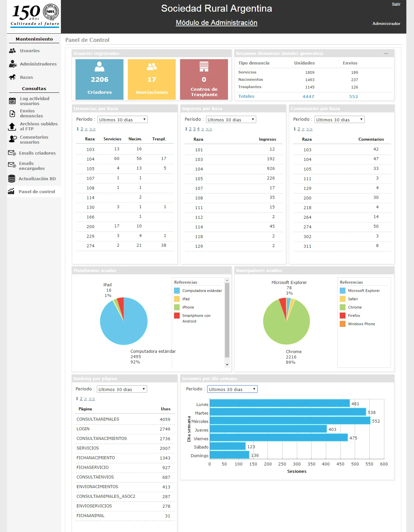The image size is (414, 532).
Task: Select the Archivos subidos al FTP upload icon
Action: [x=12, y=126]
